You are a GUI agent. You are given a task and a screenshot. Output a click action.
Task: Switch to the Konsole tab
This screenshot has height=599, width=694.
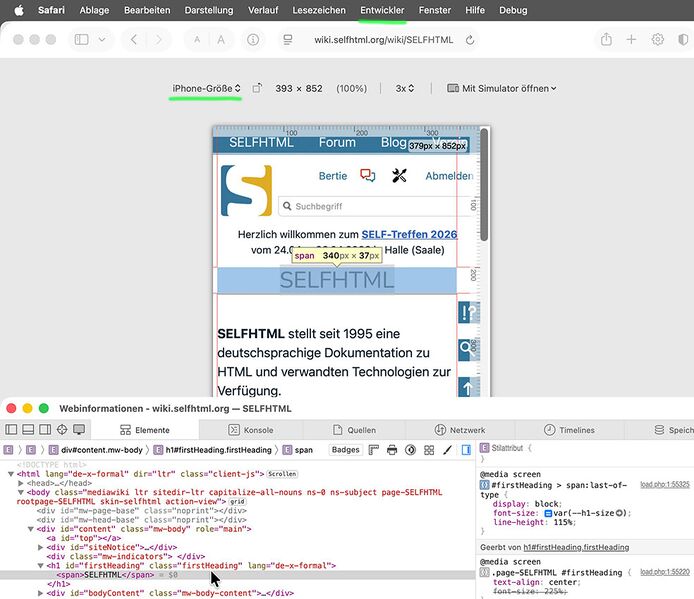point(251,430)
